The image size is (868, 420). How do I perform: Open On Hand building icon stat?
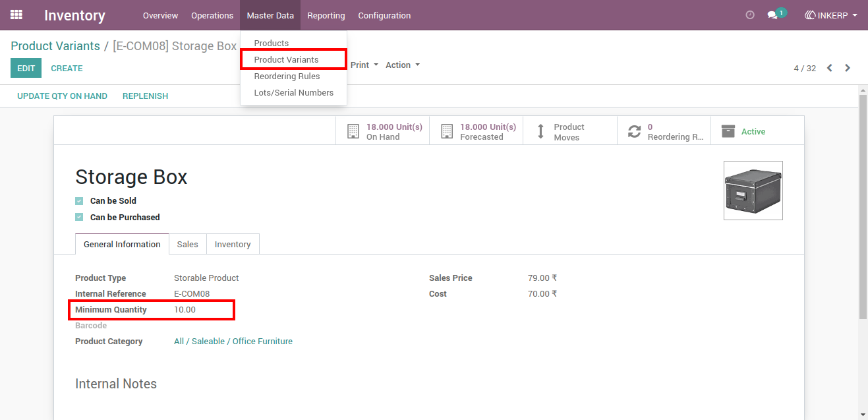click(353, 131)
